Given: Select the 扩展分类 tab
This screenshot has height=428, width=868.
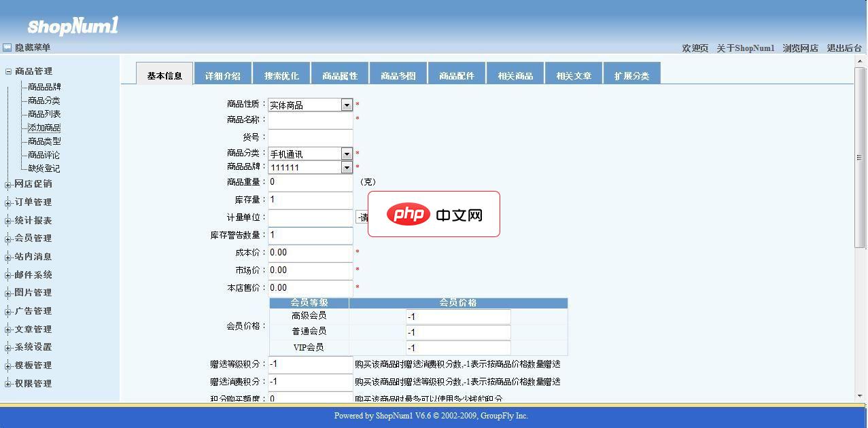Looking at the screenshot, I should (x=632, y=73).
